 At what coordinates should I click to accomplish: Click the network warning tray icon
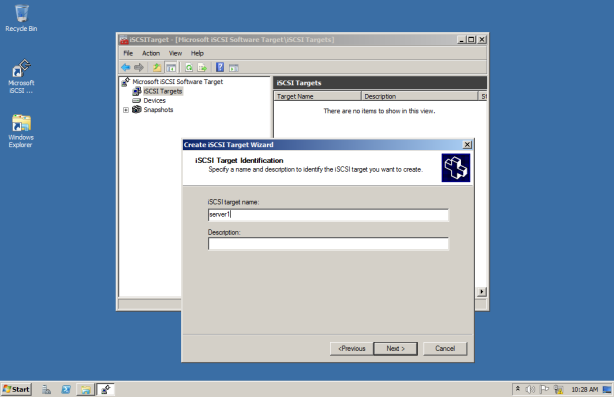(x=558, y=390)
